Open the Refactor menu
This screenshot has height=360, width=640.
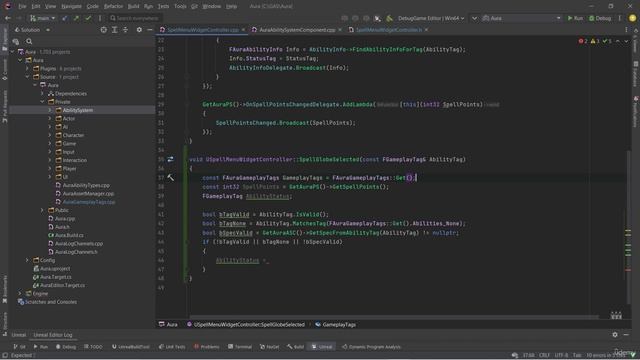(x=113, y=6)
